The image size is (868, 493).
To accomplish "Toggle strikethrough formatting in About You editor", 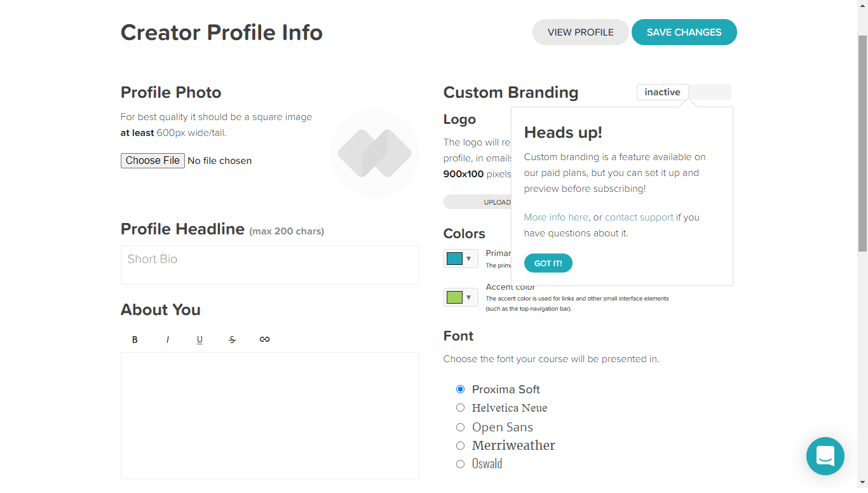I will [232, 340].
